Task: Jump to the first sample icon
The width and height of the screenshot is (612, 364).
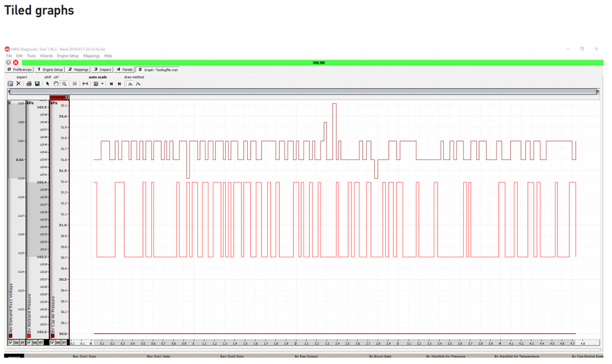Action: pyautogui.click(x=111, y=84)
